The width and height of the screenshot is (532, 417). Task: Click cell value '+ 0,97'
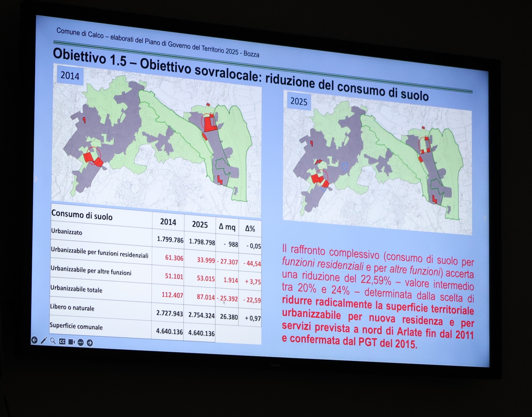click(x=253, y=318)
